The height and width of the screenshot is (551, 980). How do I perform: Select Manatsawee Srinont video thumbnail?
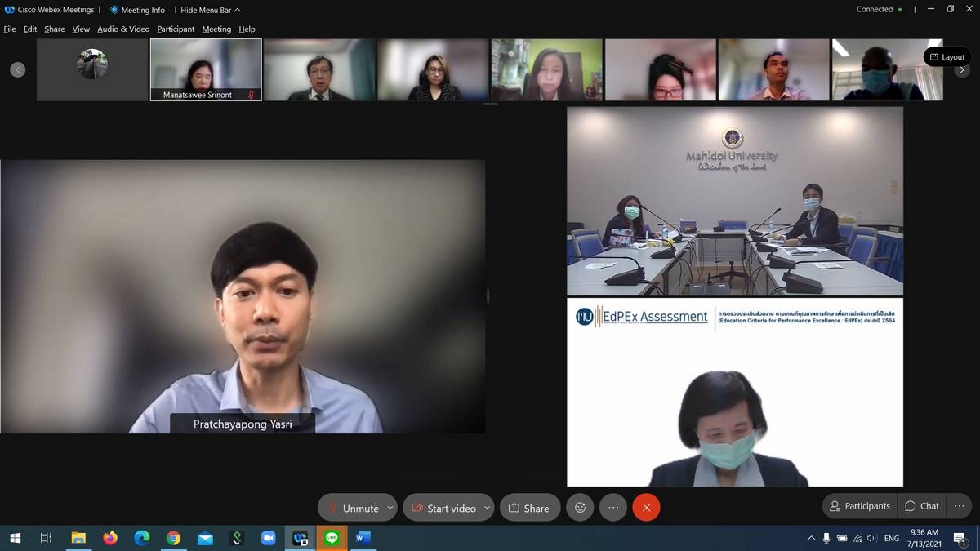[x=206, y=69]
